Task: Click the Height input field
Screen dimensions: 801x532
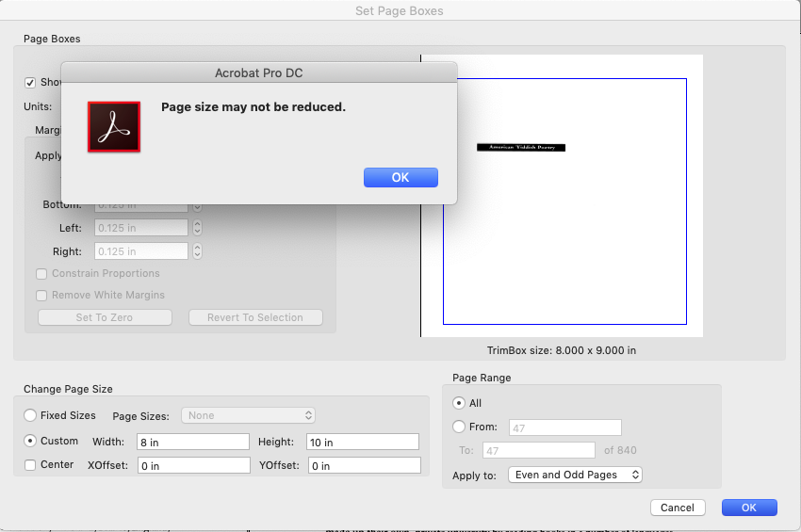Action: click(x=363, y=443)
